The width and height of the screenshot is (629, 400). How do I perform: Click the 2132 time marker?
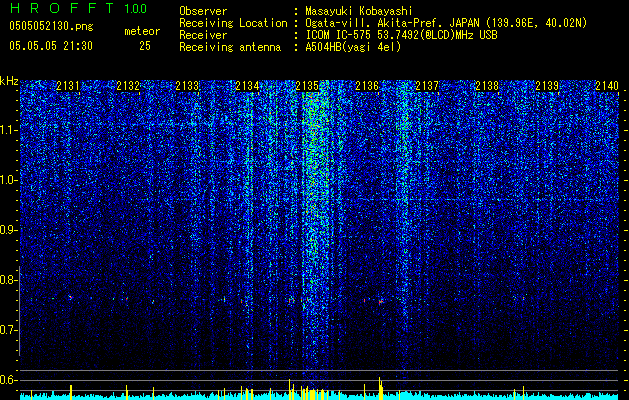click(128, 85)
